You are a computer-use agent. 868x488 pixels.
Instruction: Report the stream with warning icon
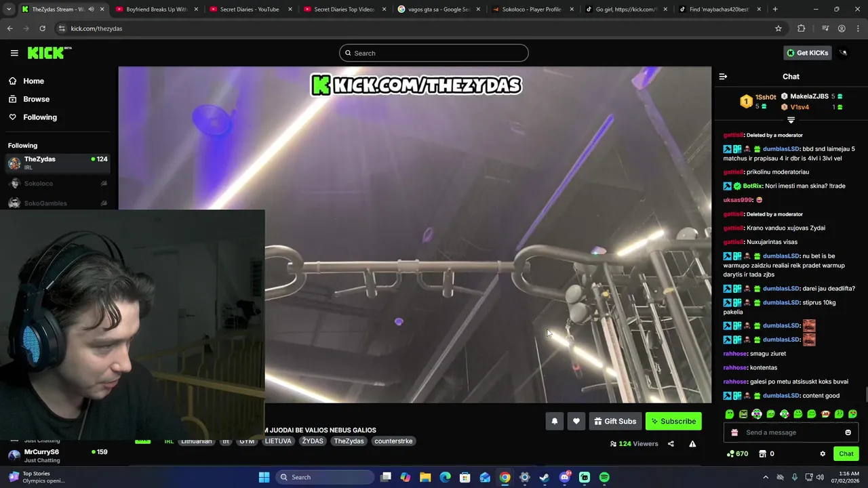(692, 444)
